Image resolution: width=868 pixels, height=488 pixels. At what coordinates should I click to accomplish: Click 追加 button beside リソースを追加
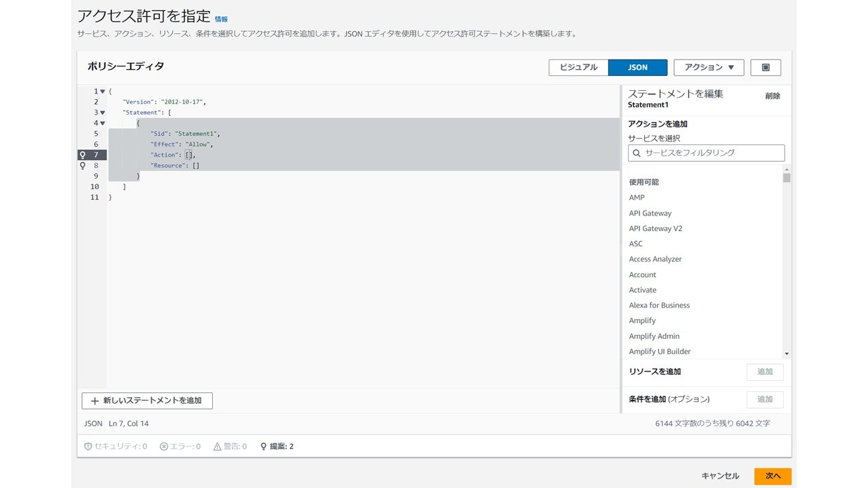pos(765,372)
